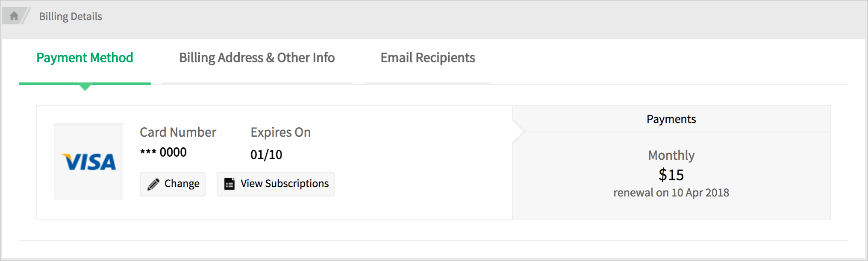The image size is (868, 261).
Task: Click the Expires On label
Action: (280, 132)
